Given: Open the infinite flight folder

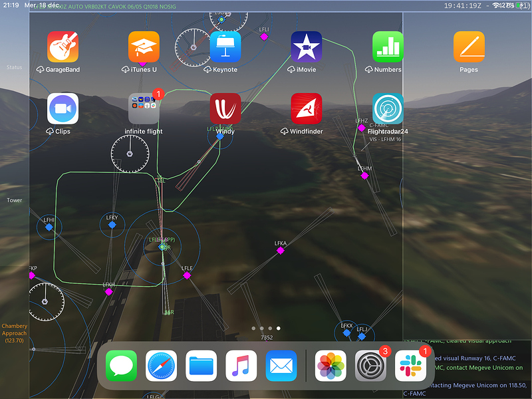Looking at the screenshot, I should 144,108.
